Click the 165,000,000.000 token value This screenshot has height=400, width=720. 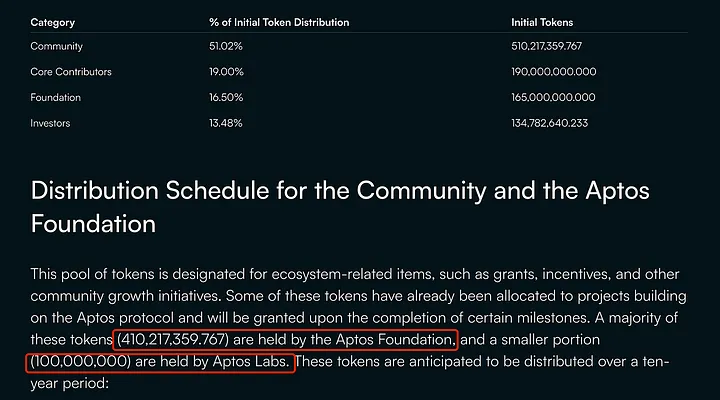click(x=553, y=97)
